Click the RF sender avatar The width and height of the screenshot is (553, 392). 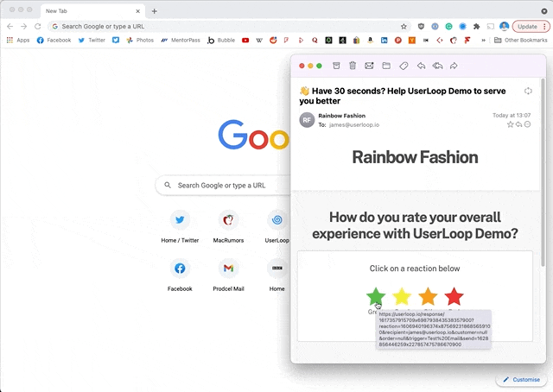point(307,120)
